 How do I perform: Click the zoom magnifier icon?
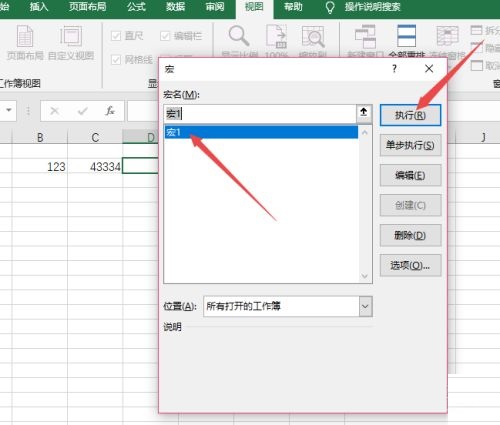[239, 36]
